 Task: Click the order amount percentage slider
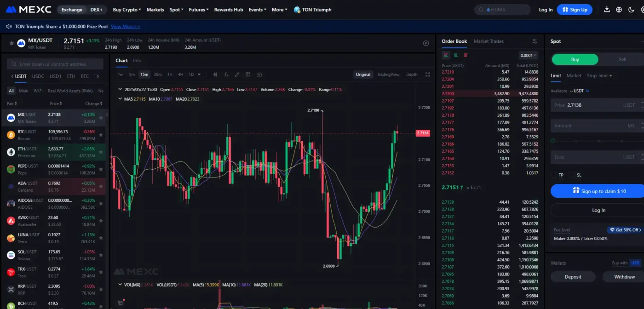click(x=597, y=141)
